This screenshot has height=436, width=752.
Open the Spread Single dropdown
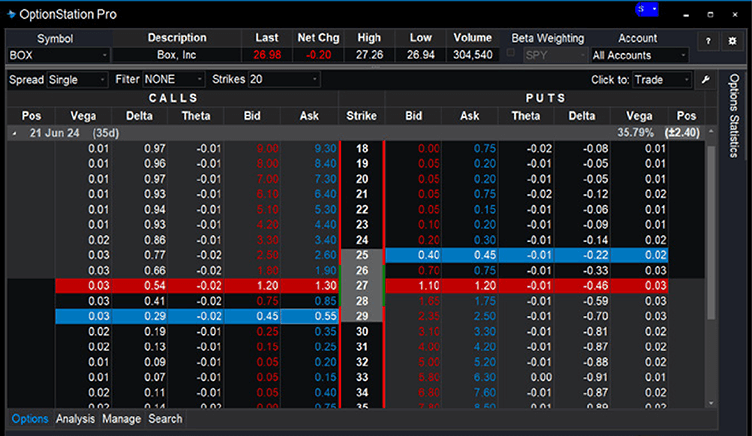77,80
